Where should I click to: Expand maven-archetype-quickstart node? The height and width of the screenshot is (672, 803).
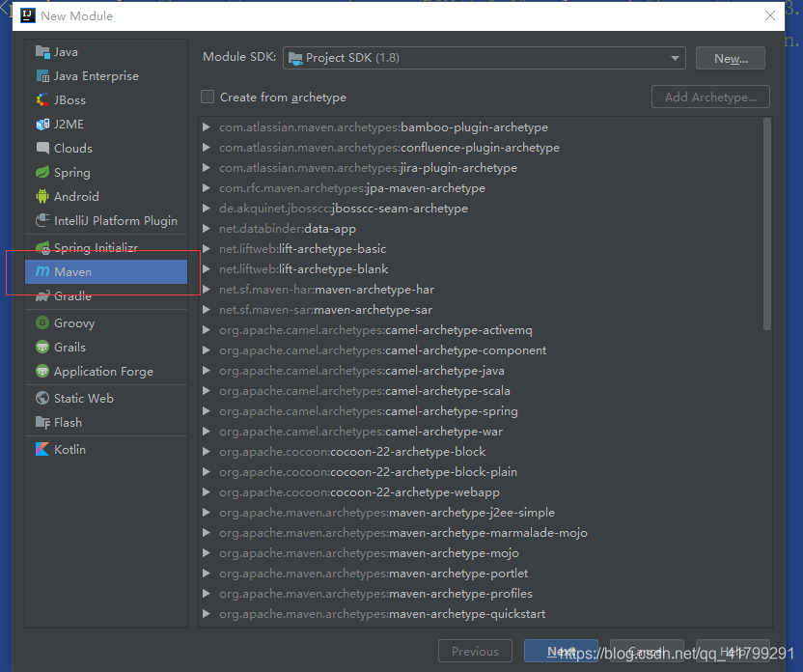point(207,614)
